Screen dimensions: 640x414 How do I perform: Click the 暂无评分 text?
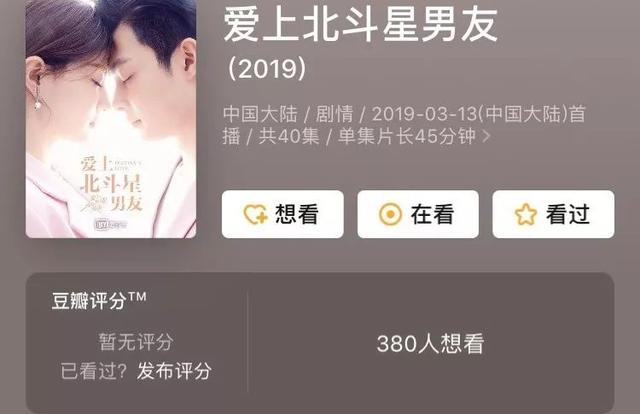136,342
